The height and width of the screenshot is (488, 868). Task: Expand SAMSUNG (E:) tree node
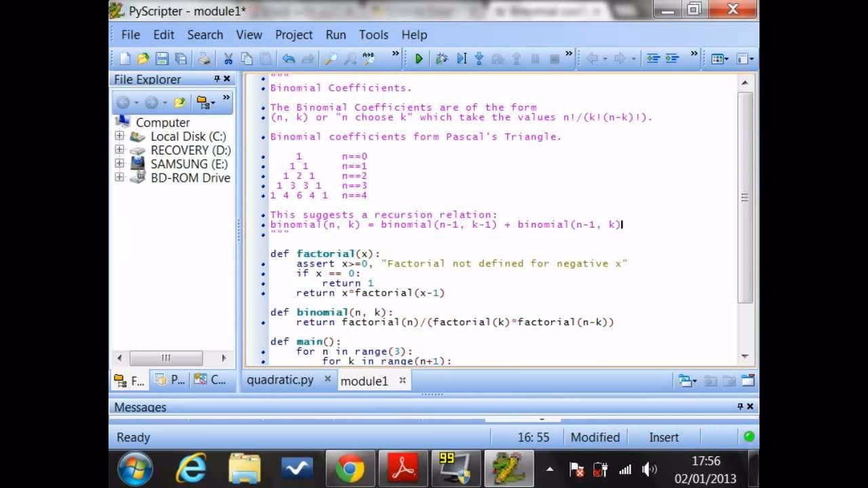[x=119, y=163]
